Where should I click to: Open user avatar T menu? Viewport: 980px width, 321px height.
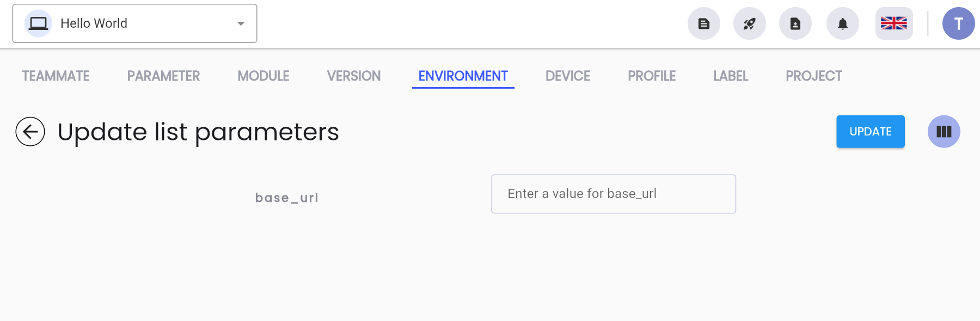pyautogui.click(x=959, y=23)
